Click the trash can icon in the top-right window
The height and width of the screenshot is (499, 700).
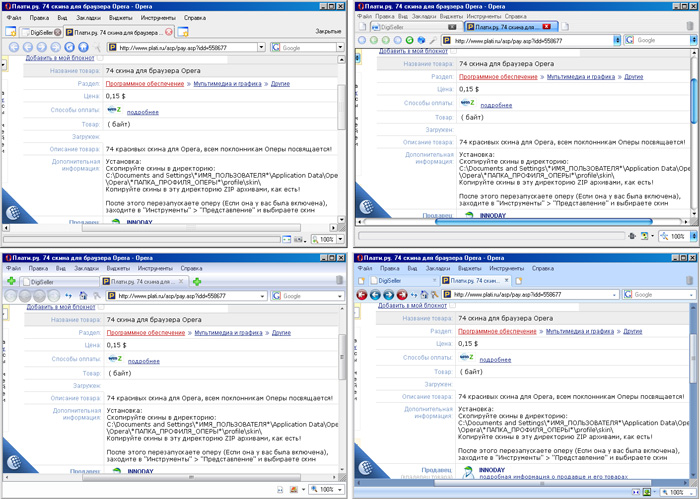(x=690, y=26)
